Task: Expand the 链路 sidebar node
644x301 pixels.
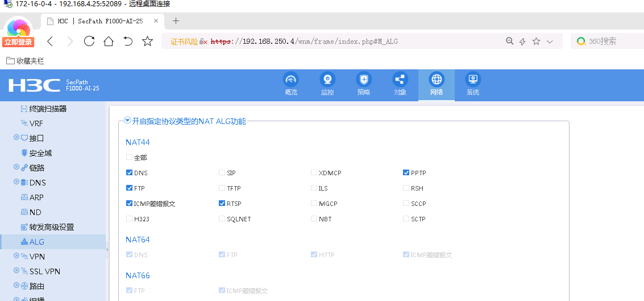Action: click(x=16, y=167)
